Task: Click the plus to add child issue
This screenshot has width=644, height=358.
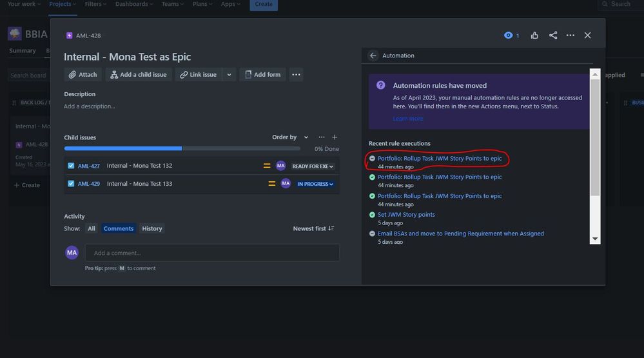Action: click(x=335, y=137)
